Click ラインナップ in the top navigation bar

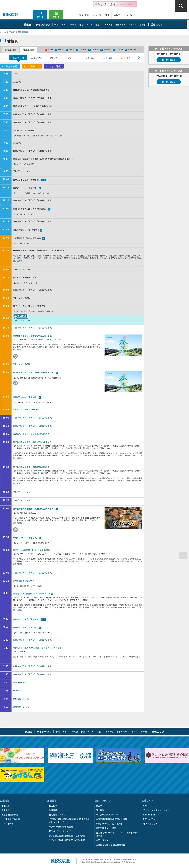43,25
